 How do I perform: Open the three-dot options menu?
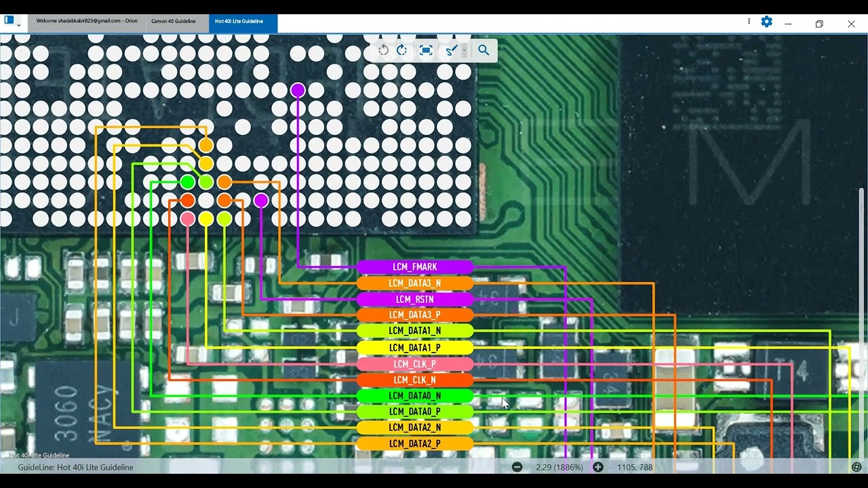pos(749,22)
